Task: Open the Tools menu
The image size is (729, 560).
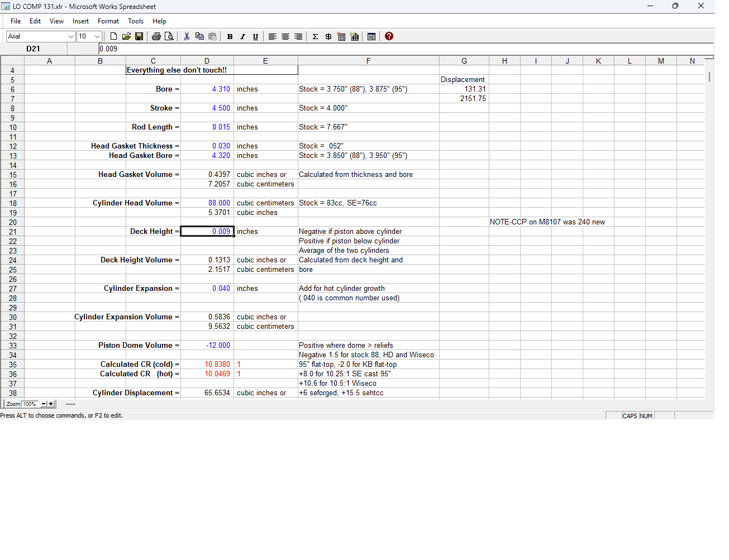Action: 136,21
